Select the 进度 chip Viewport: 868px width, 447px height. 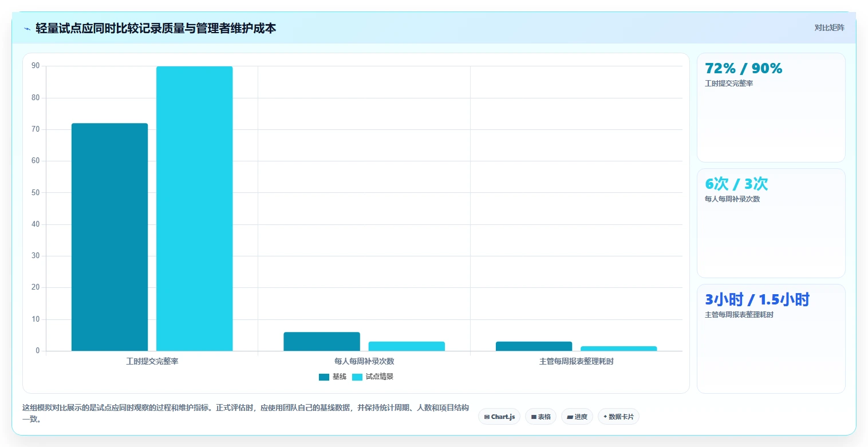577,417
